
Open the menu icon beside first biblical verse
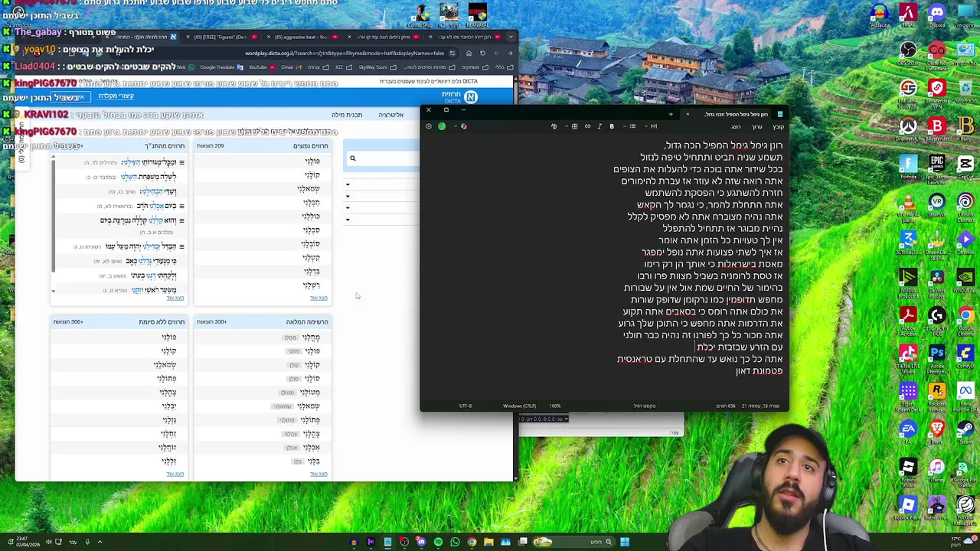point(181,162)
